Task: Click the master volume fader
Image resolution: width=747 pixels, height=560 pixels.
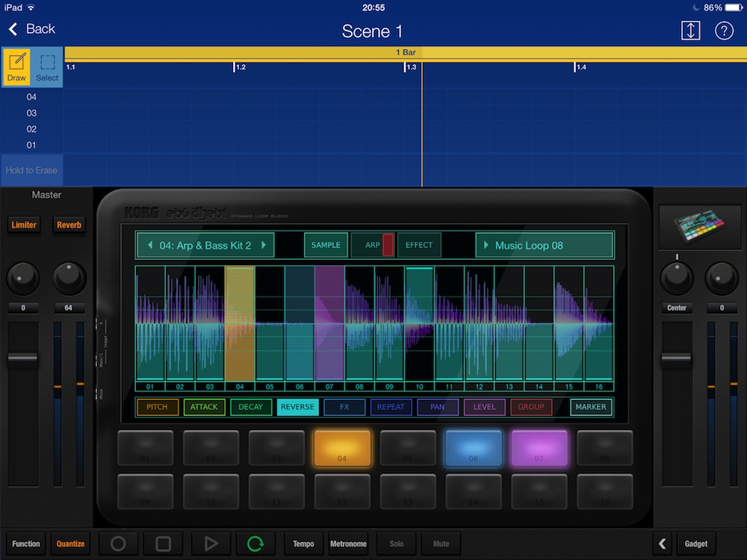Action: tap(23, 358)
